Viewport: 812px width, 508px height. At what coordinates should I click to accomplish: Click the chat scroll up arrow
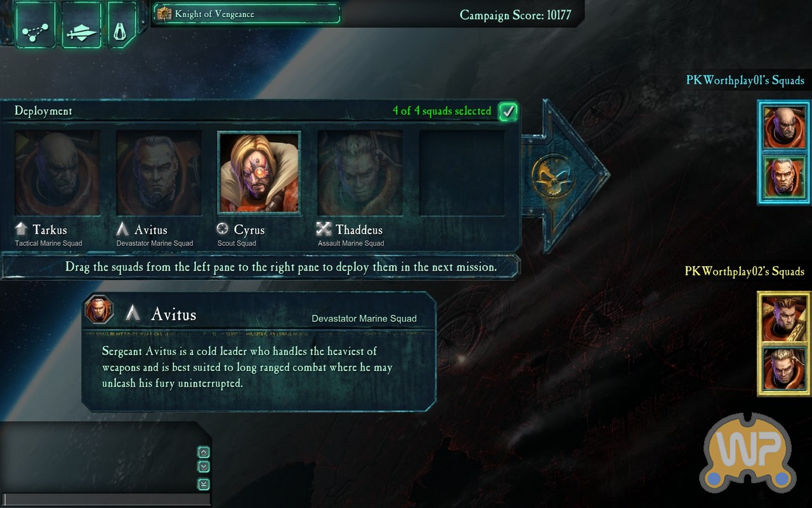tap(204, 453)
